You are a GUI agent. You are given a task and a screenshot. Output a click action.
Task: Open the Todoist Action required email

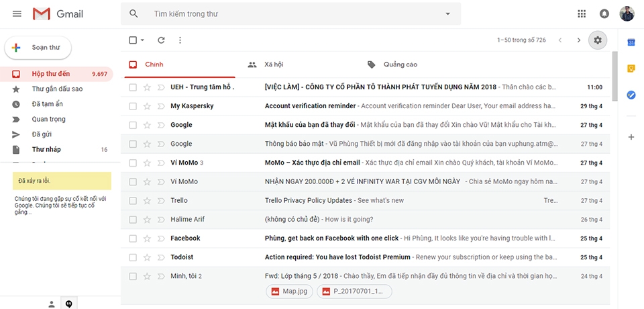366,257
